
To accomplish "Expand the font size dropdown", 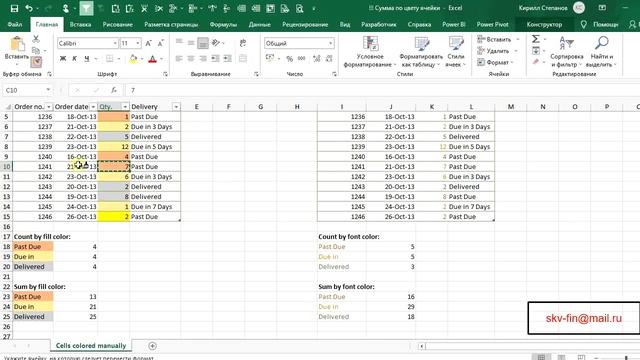I will pos(138,43).
